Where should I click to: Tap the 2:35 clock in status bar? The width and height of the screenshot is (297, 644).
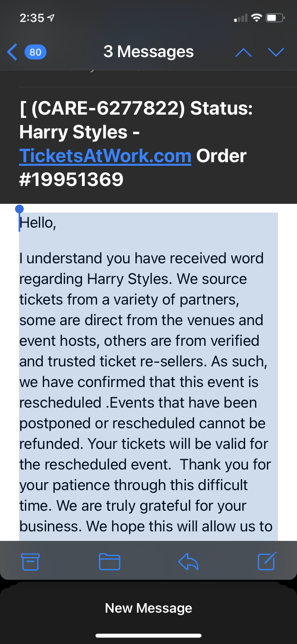coord(32,18)
